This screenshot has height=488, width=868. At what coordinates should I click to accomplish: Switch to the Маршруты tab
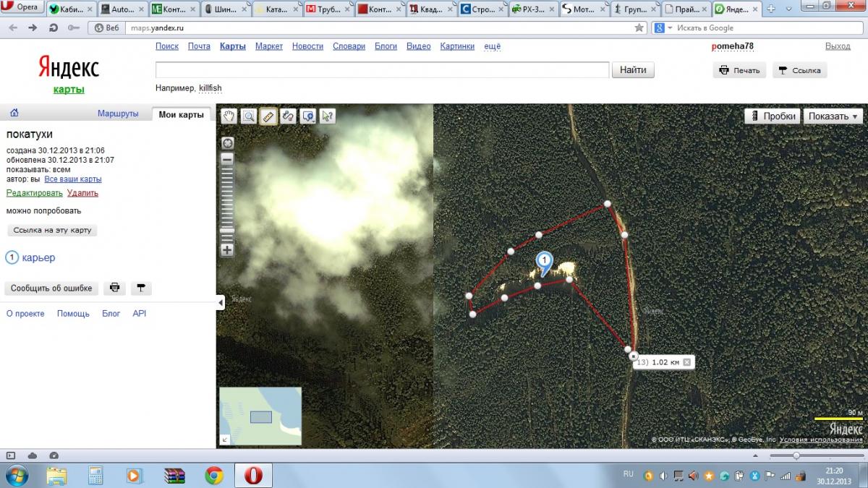[x=118, y=114]
